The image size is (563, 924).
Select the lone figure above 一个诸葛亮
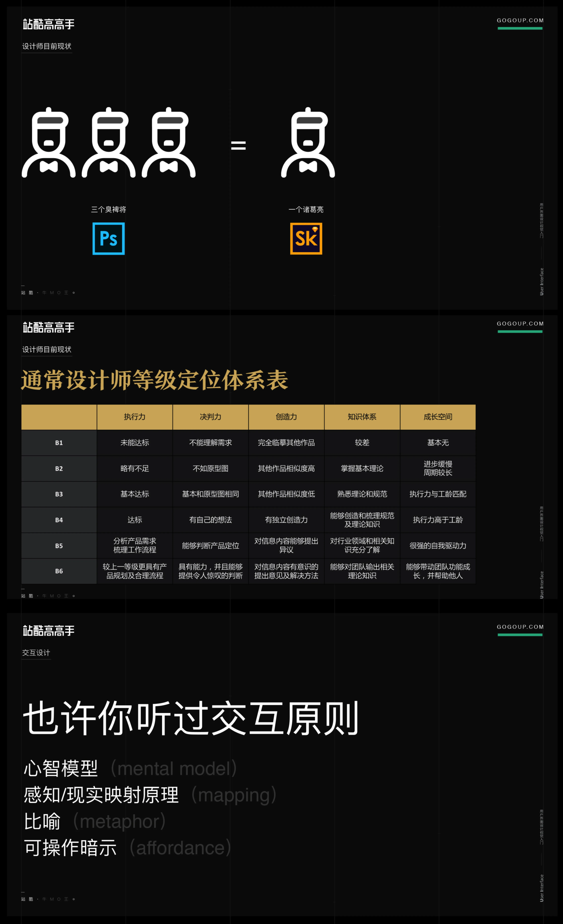click(x=308, y=142)
